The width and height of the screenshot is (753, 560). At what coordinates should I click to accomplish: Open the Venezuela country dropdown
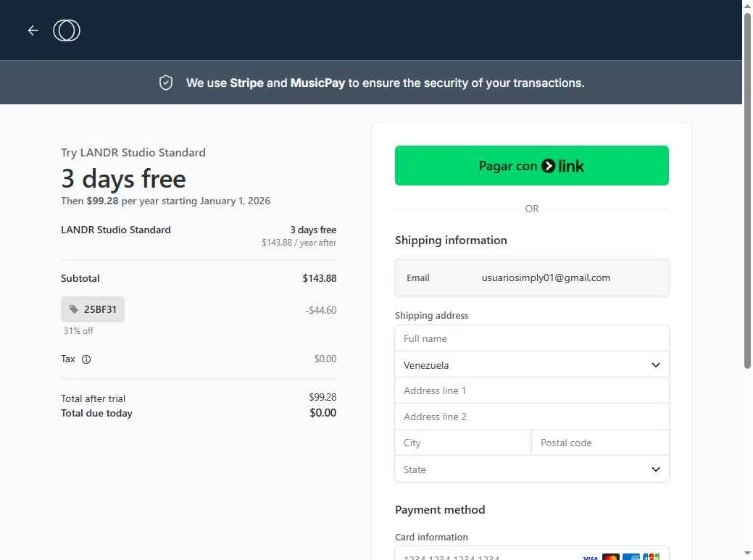(x=532, y=364)
